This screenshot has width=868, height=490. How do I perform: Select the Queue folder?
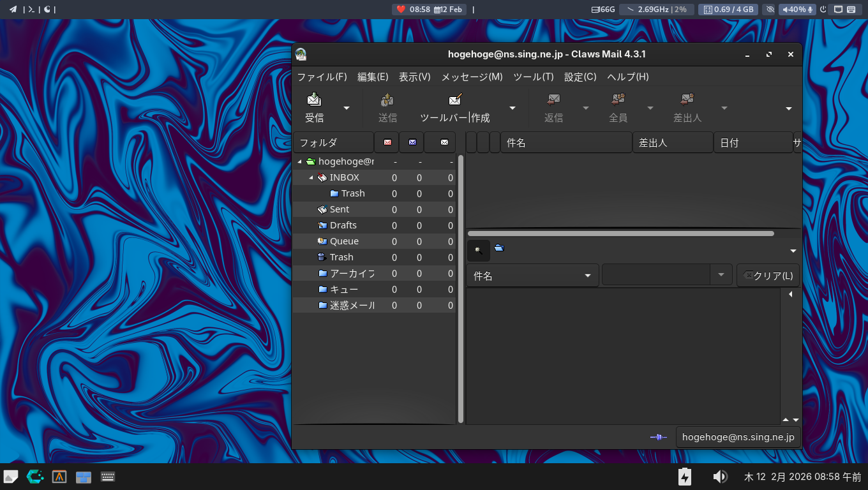coord(374,241)
